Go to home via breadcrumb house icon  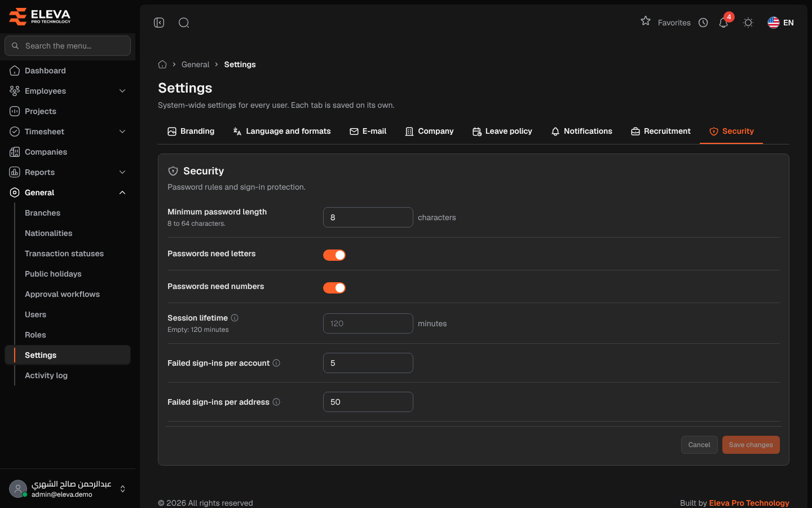162,64
